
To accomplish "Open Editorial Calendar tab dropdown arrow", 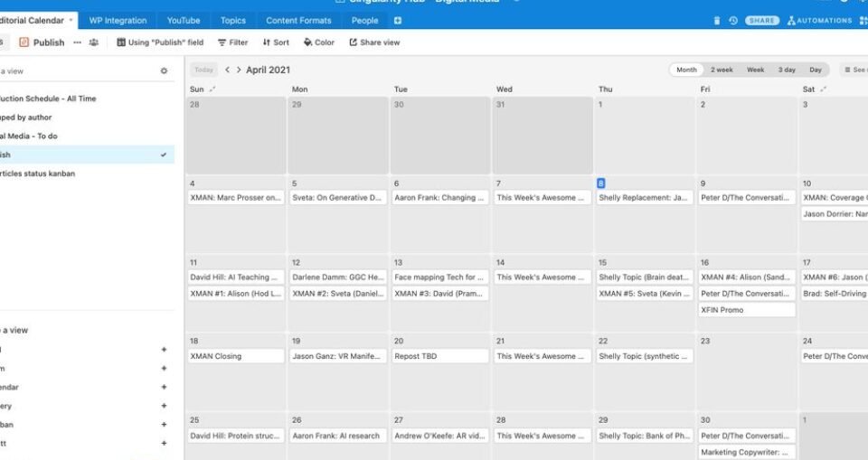I will pos(71,21).
